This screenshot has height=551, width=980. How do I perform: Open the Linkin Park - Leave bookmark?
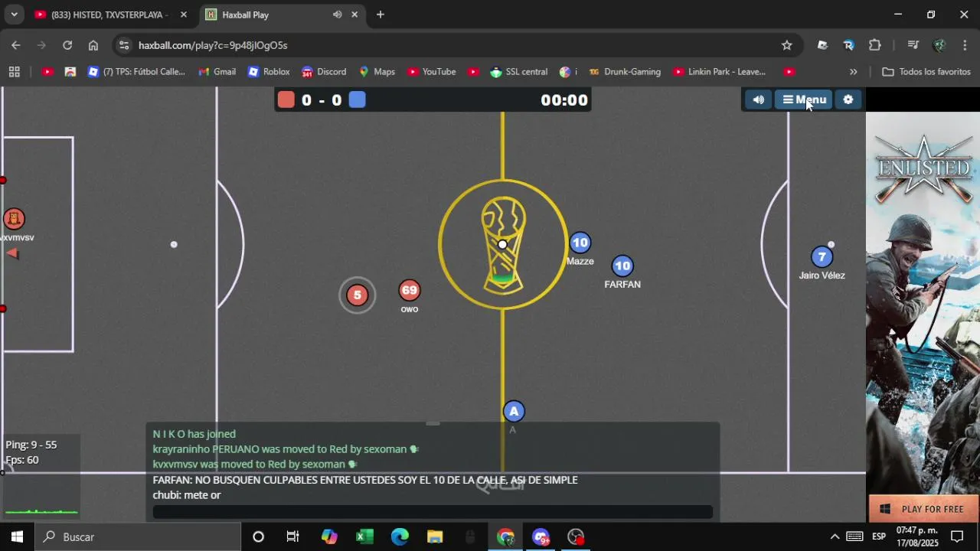pos(720,72)
